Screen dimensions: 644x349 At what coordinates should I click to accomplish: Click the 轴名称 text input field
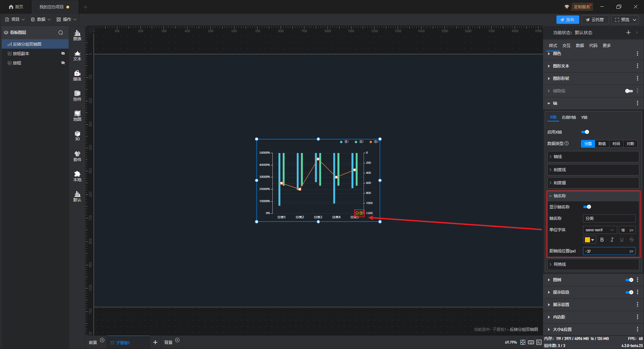pyautogui.click(x=609, y=218)
